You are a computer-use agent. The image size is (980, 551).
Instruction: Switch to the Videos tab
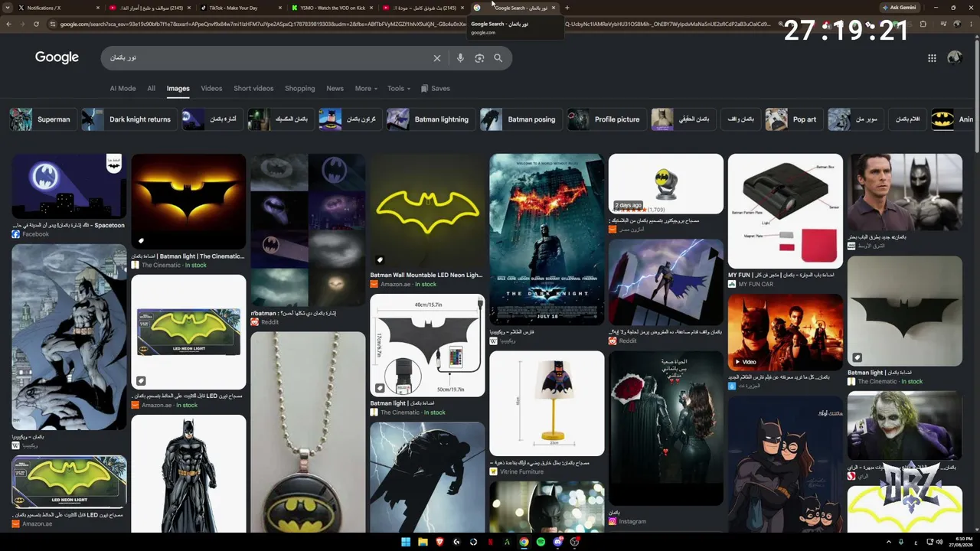pyautogui.click(x=211, y=88)
